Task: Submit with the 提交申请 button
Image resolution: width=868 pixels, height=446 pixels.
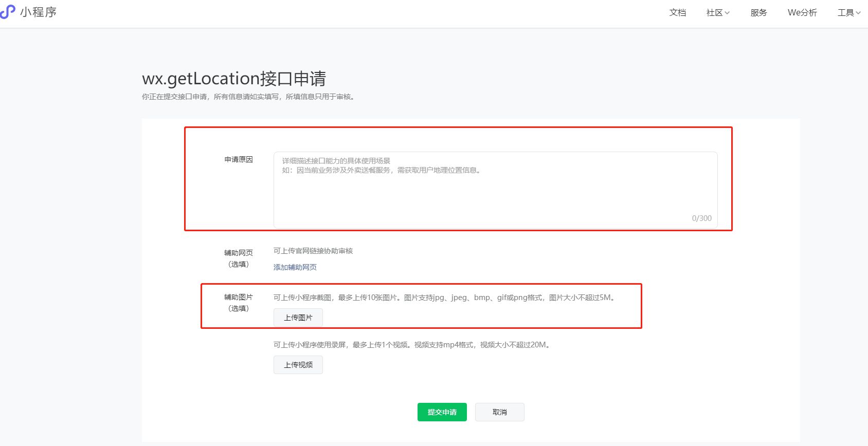Action: click(442, 412)
